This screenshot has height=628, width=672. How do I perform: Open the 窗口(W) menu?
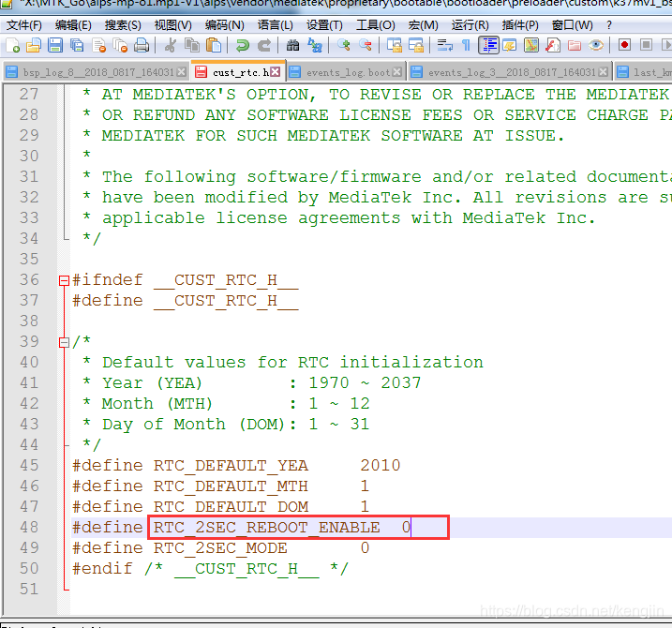pos(572,25)
